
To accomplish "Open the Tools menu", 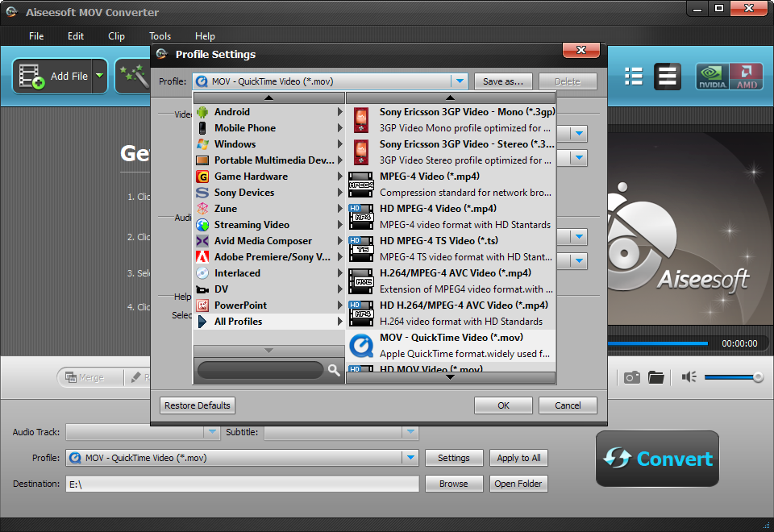I will [160, 36].
